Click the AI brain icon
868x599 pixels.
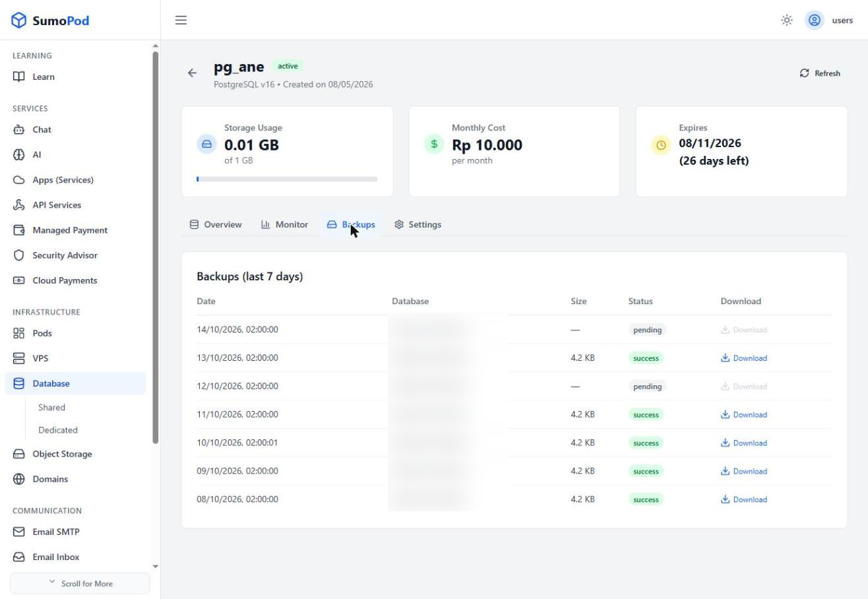coord(19,155)
